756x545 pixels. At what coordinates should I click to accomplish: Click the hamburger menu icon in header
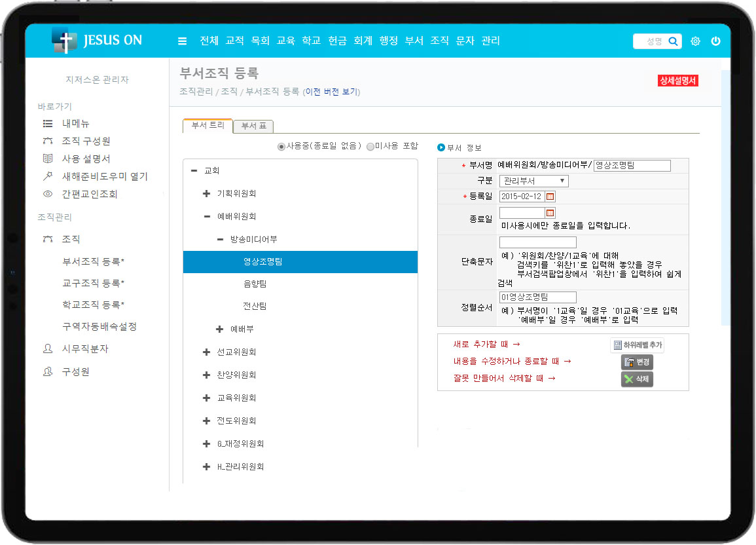point(182,41)
